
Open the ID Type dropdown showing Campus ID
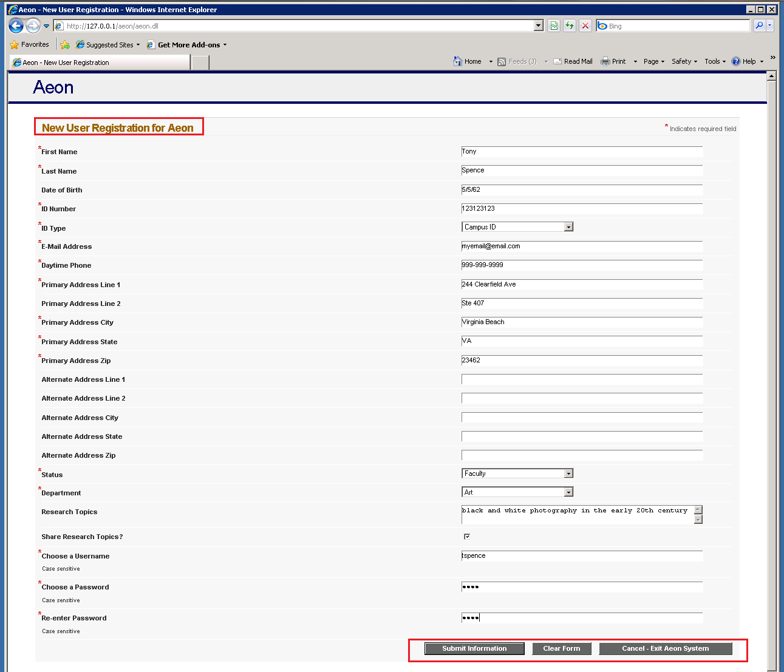coord(568,226)
